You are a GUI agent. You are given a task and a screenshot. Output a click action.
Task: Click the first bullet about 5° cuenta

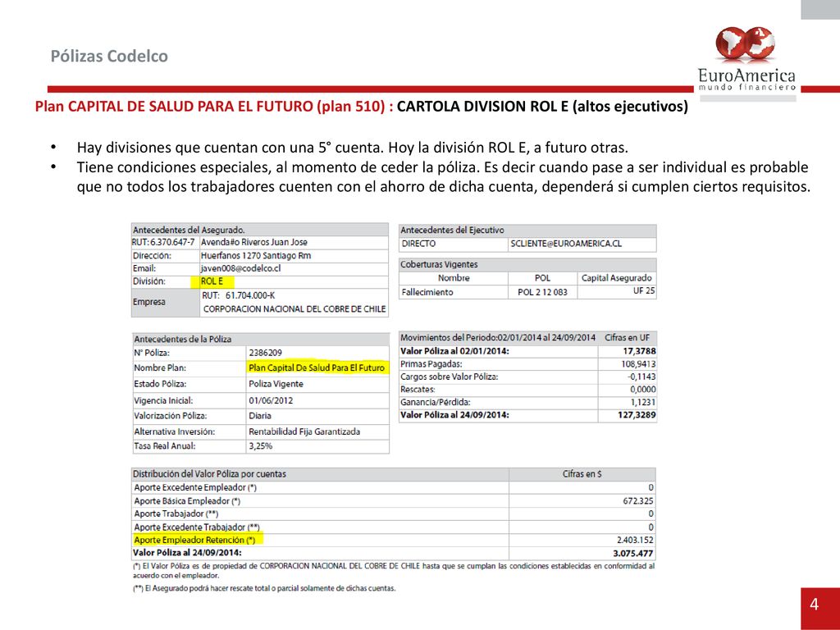point(353,148)
